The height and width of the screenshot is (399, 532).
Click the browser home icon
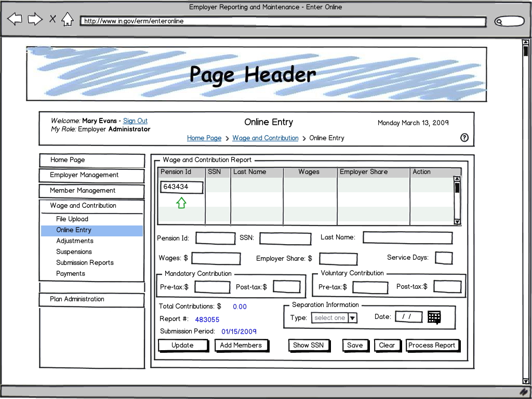point(68,20)
